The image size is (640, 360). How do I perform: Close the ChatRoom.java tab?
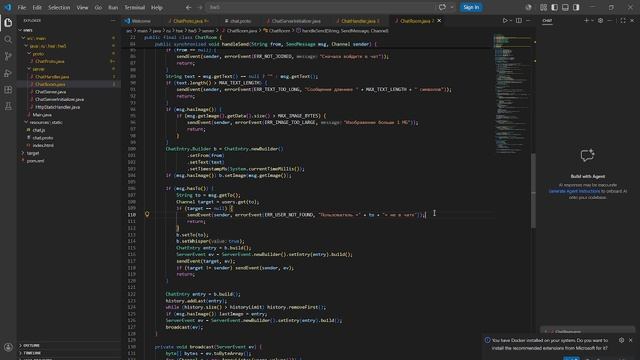439,21
